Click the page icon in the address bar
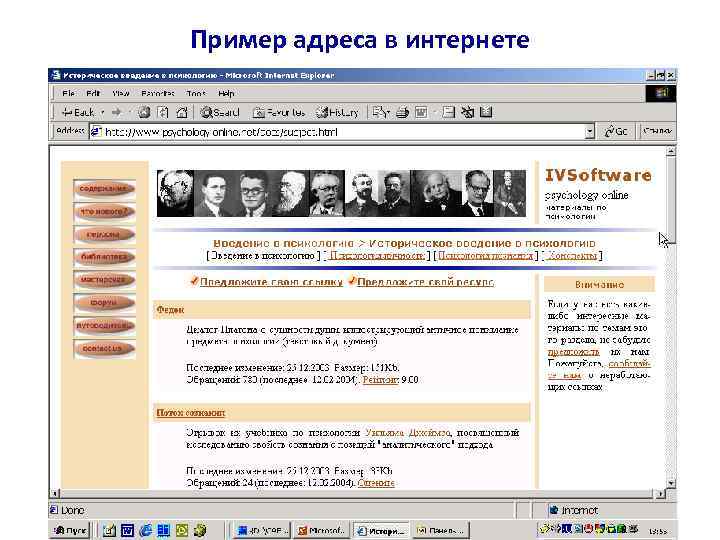Viewport: 720px width, 540px height. [96, 132]
